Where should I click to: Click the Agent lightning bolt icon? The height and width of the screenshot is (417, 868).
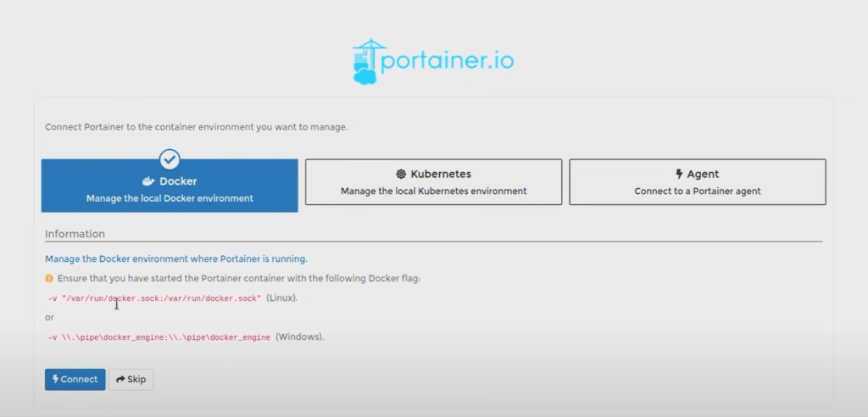pos(679,174)
